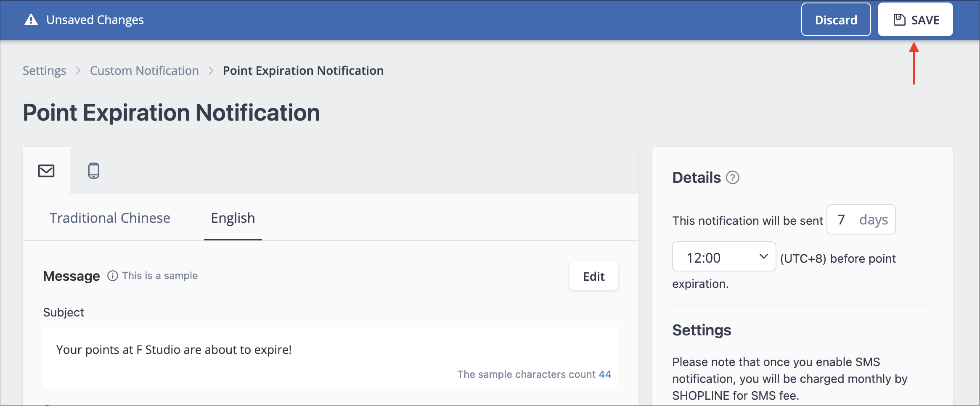Discard the unsaved changes
Screen dimensions: 980x406
836,20
